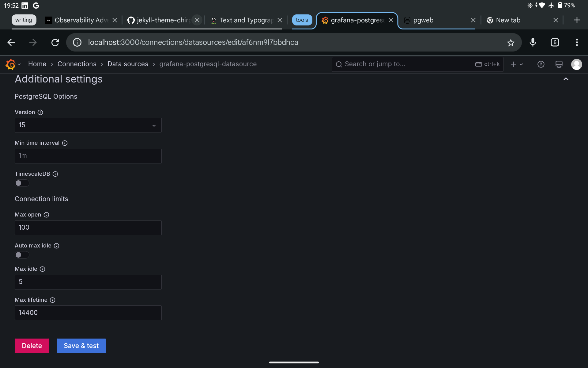Click the Version info tooltip icon
The width and height of the screenshot is (588, 368).
[40, 112]
